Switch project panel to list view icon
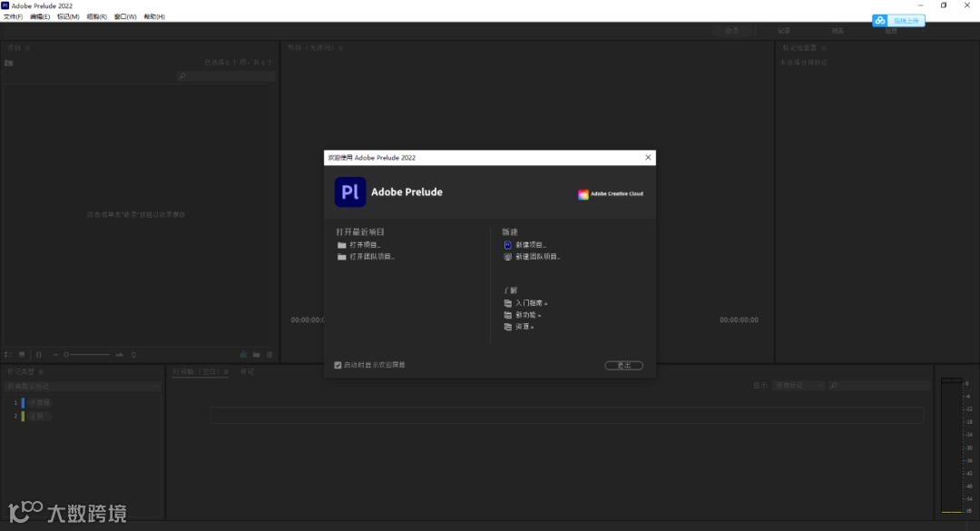The height and width of the screenshot is (531, 980). tap(8, 355)
